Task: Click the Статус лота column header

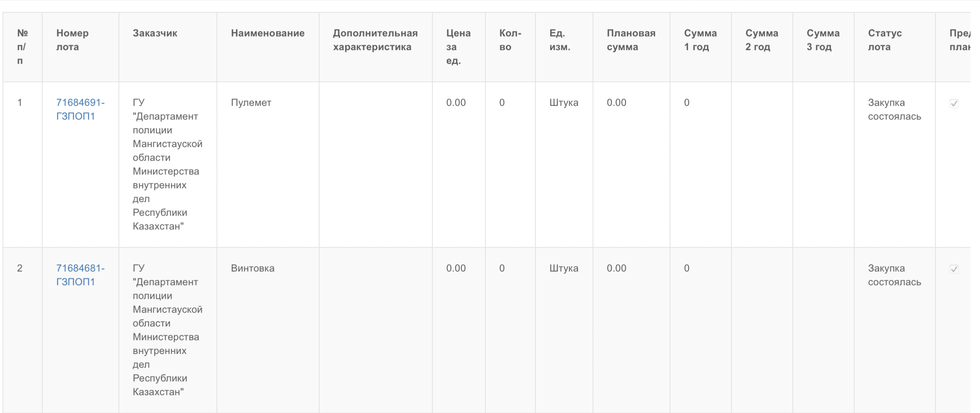Action: [x=885, y=40]
